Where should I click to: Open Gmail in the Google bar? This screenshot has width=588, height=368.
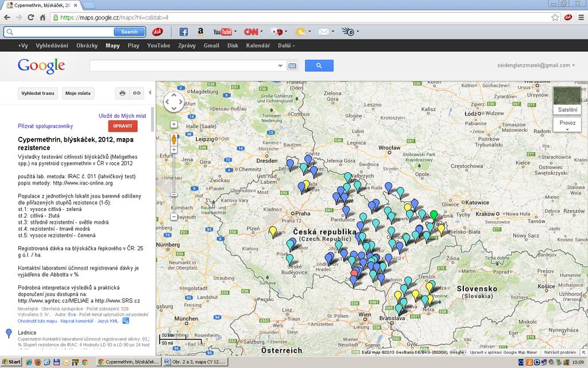(x=211, y=45)
